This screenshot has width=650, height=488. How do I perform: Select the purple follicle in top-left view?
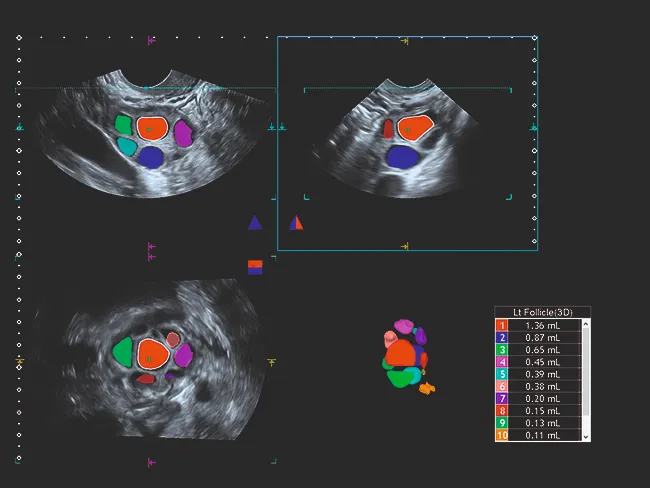click(183, 131)
